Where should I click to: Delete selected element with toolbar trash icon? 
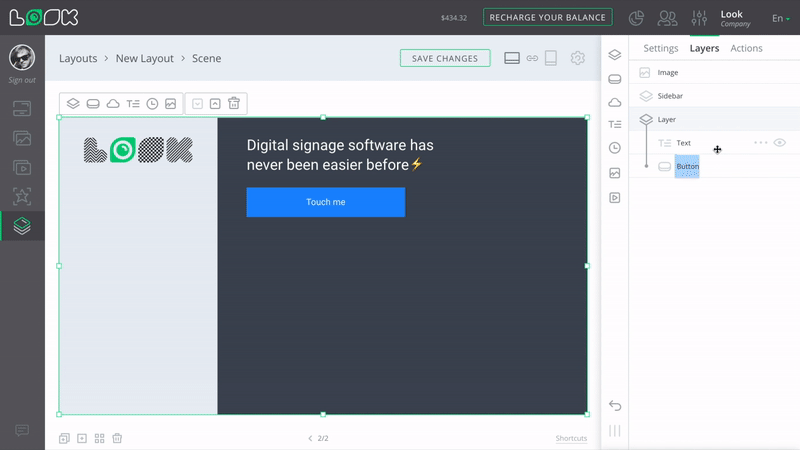coord(234,104)
